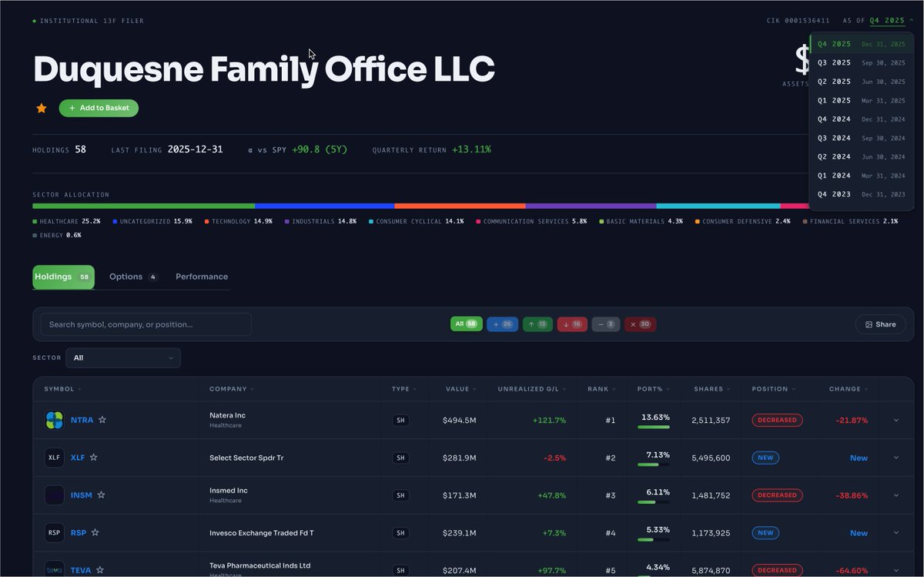Screen dimensions: 924x577
Task: Expand the NTRA row details
Action: (x=896, y=420)
